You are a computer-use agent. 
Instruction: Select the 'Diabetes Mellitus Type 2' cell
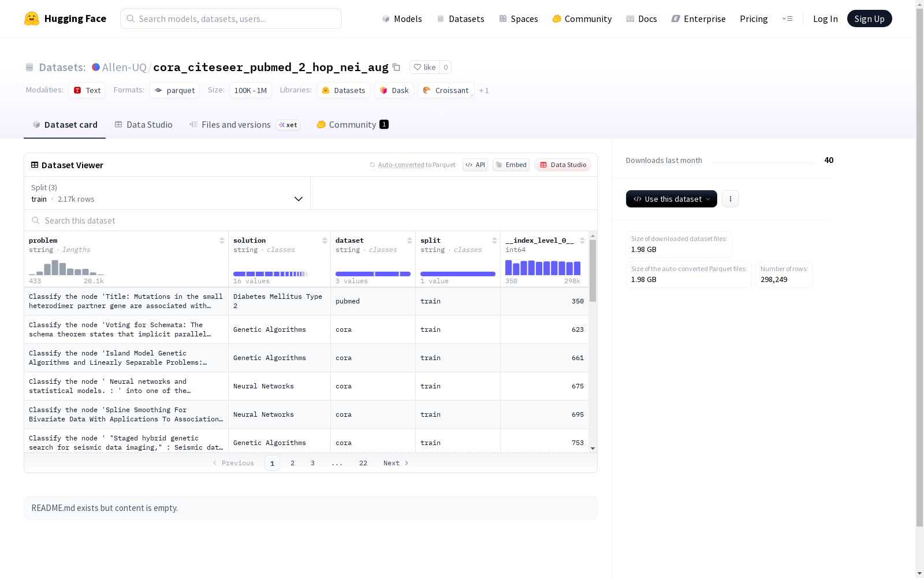tap(280, 301)
